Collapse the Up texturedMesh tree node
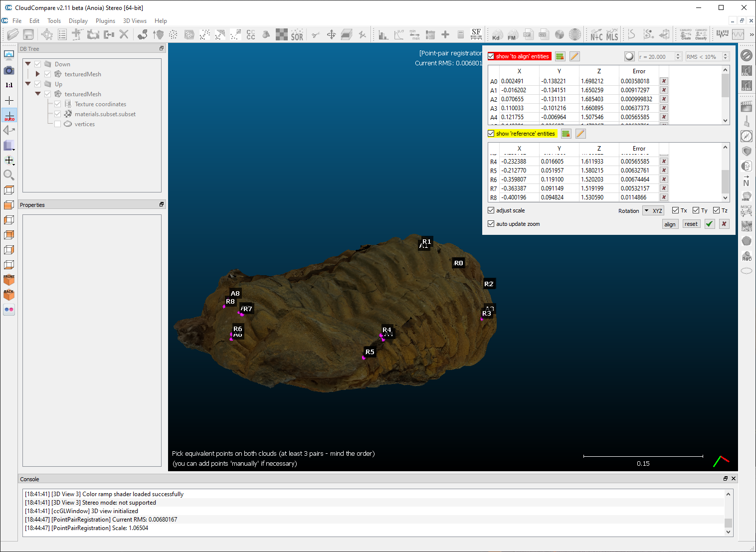Screen dimensions: 756x552 click(38, 94)
